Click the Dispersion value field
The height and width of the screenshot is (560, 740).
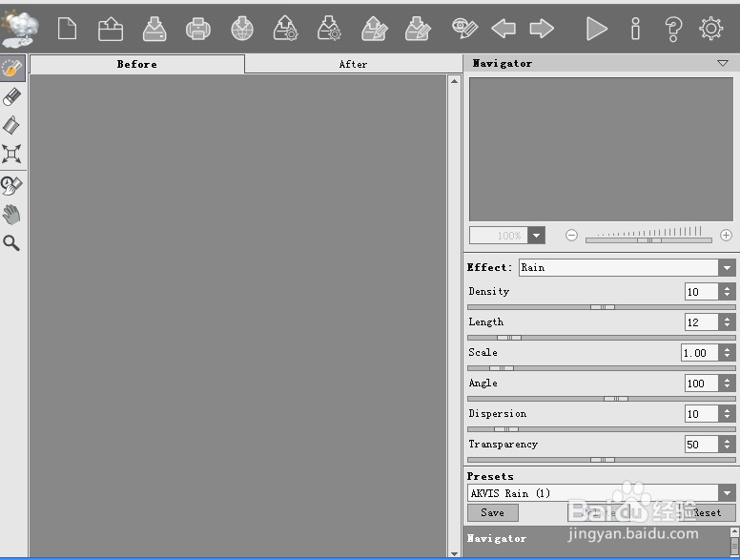(x=701, y=414)
